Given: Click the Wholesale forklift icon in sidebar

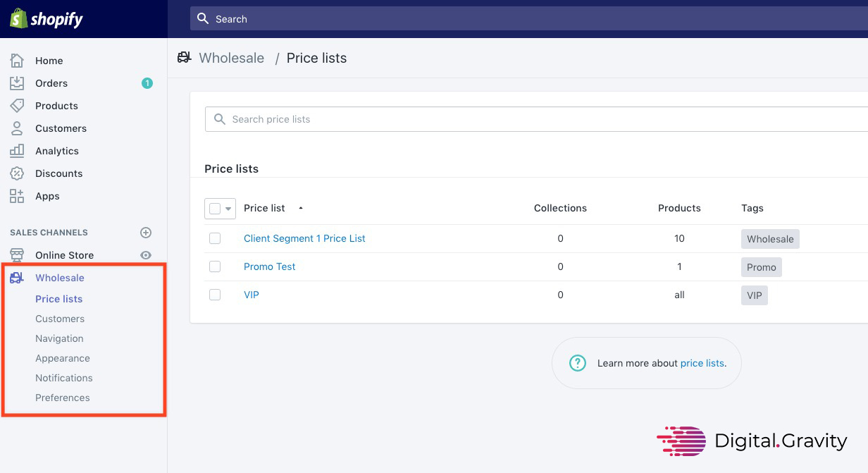Looking at the screenshot, I should coord(17,278).
